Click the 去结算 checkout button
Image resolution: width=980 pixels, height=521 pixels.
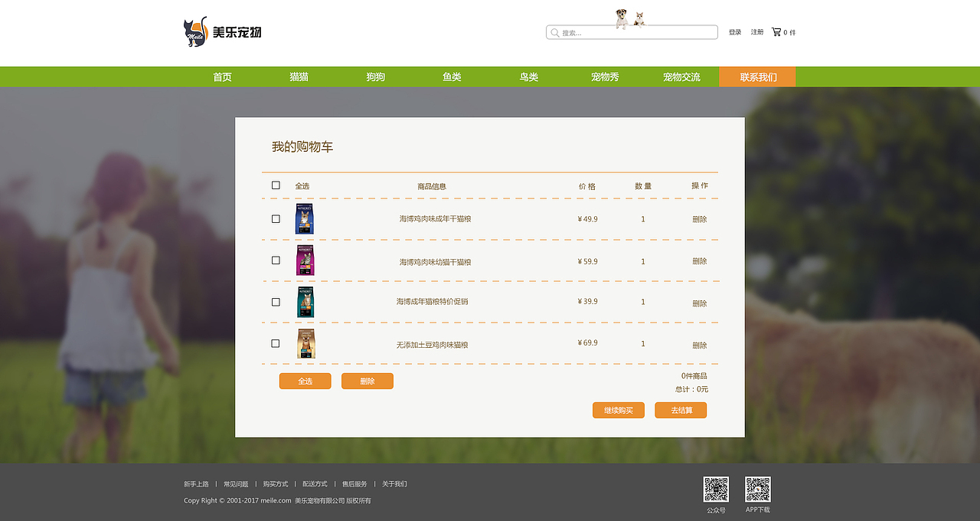tap(681, 410)
